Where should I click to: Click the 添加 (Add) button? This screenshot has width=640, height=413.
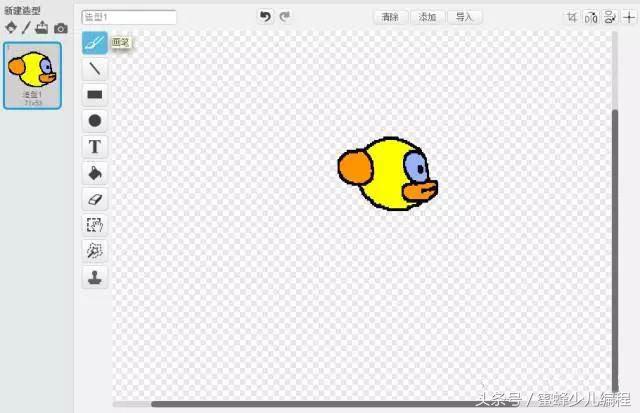point(427,17)
